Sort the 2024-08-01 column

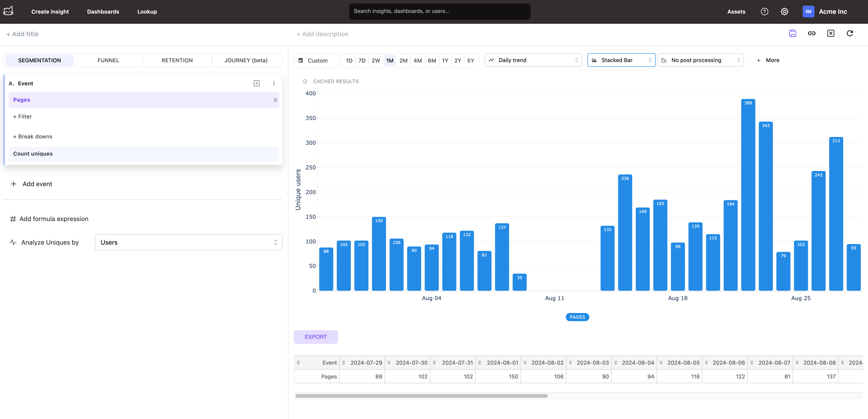(480, 363)
